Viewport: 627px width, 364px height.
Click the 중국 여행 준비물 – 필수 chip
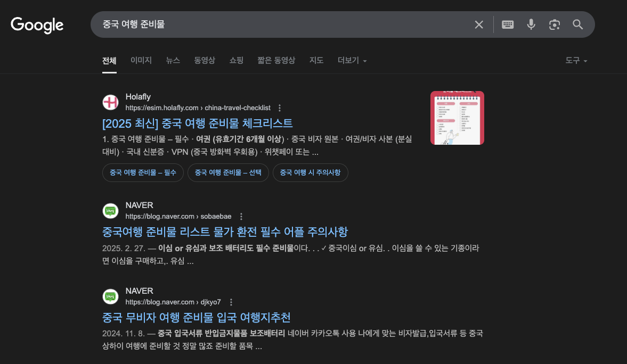pyautogui.click(x=143, y=172)
